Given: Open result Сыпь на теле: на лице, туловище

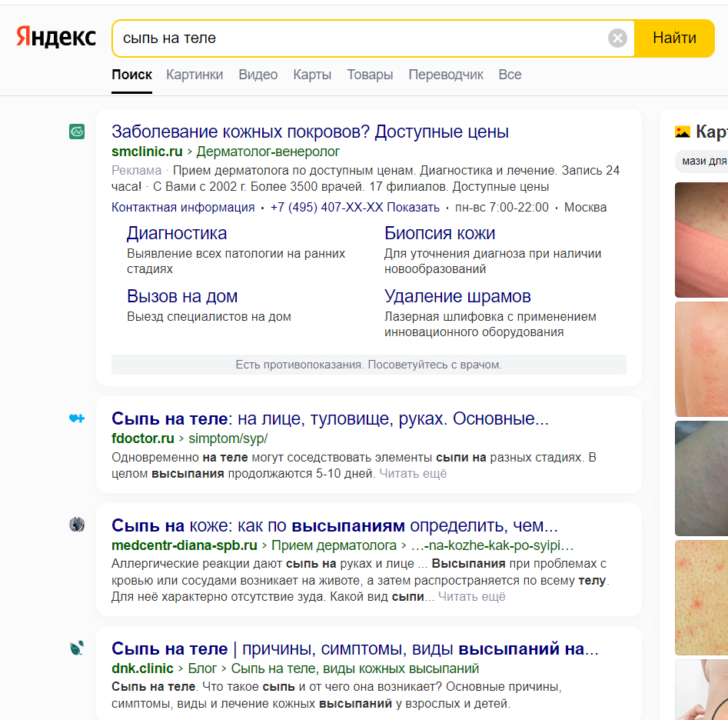Looking at the screenshot, I should tap(330, 419).
